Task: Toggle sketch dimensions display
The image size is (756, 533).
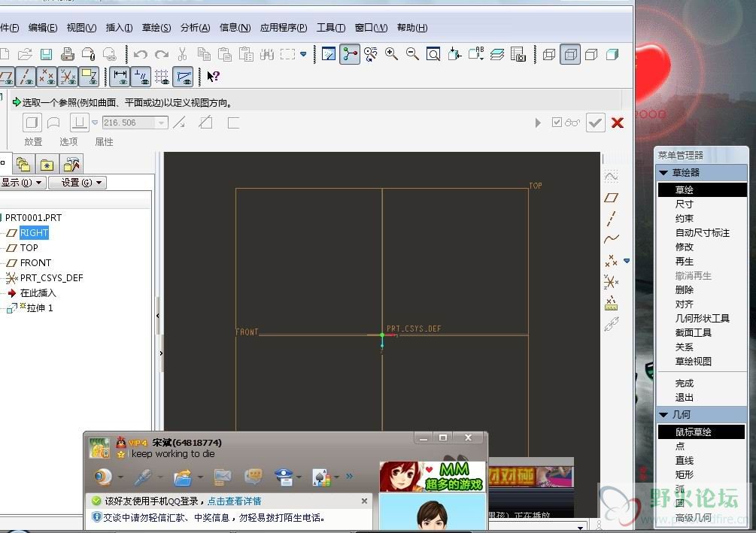Action: pyautogui.click(x=120, y=77)
